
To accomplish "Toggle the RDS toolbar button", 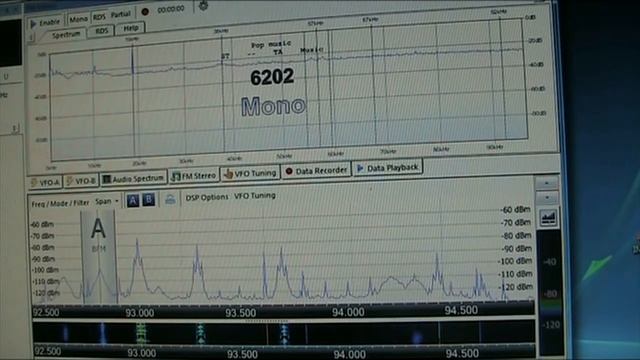I will (99, 17).
